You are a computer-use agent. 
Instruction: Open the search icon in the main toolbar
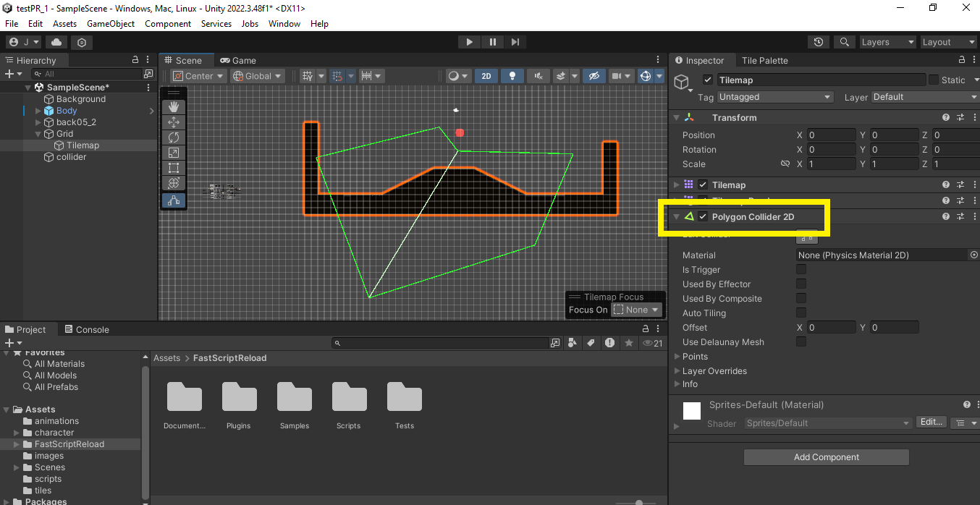844,42
